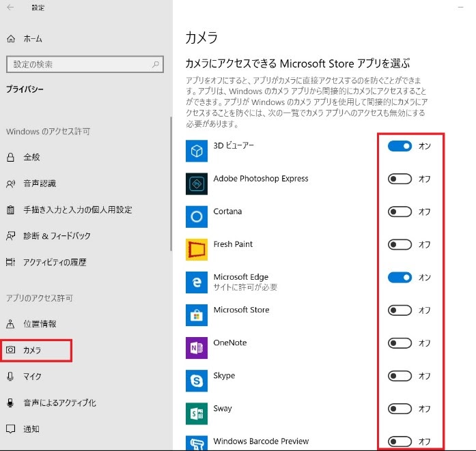Enable camera for Adobe Photoshop Express
The height and width of the screenshot is (451, 476).
tap(400, 179)
